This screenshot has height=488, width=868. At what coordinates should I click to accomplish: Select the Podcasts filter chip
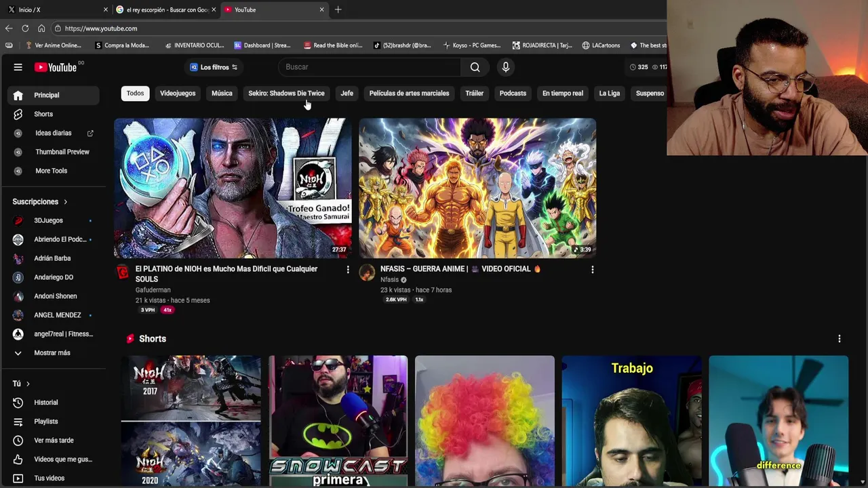tap(513, 94)
